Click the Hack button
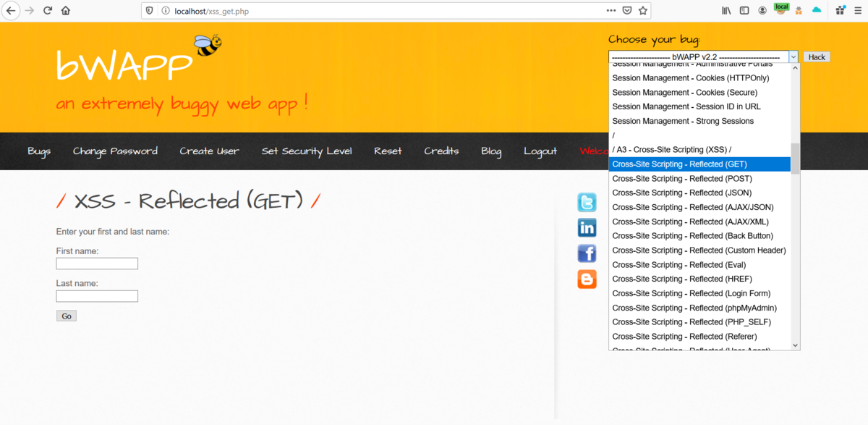 pyautogui.click(x=817, y=57)
